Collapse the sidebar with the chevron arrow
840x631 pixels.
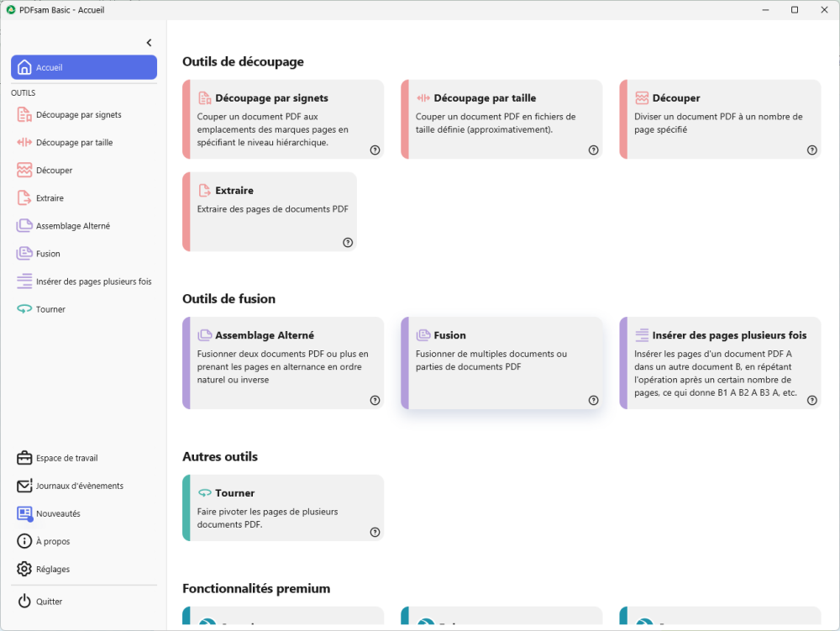(149, 43)
